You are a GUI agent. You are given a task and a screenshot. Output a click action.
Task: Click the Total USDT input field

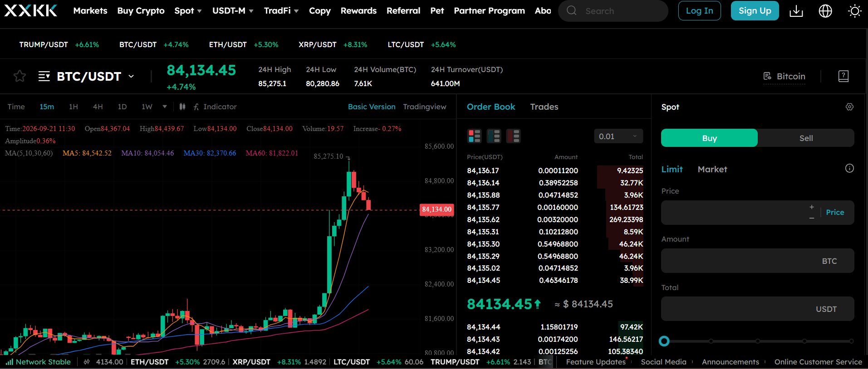pos(758,309)
